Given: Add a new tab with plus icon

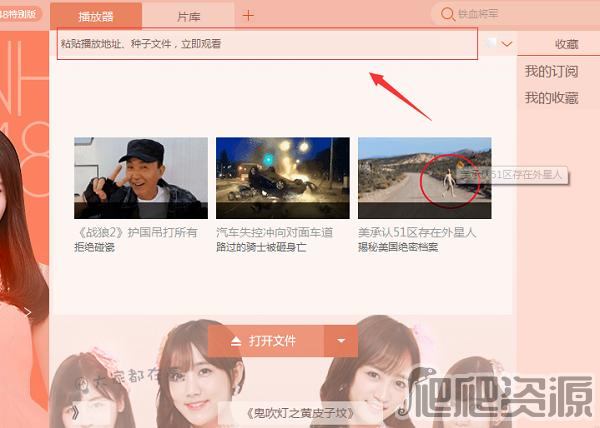Looking at the screenshot, I should tap(248, 16).
